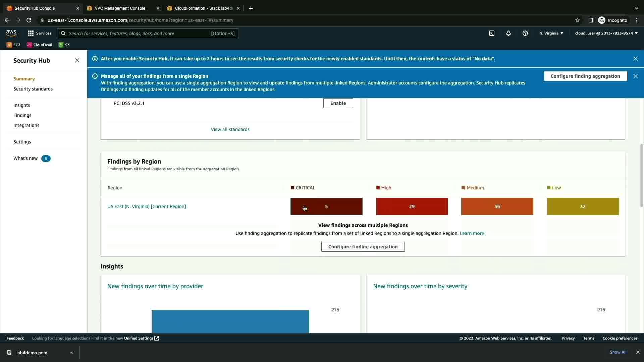Expand the N. Virginia region dropdown
644x362 pixels.
point(551,33)
